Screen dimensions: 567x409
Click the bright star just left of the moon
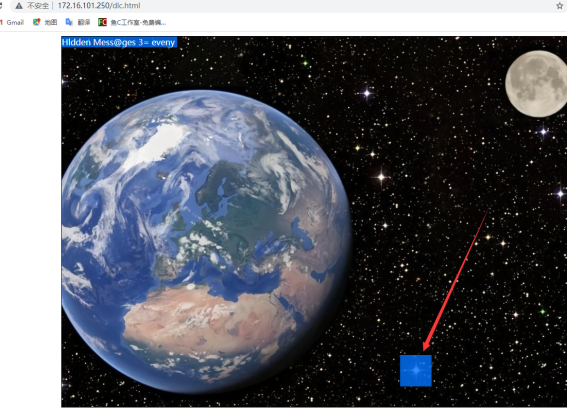(367, 93)
